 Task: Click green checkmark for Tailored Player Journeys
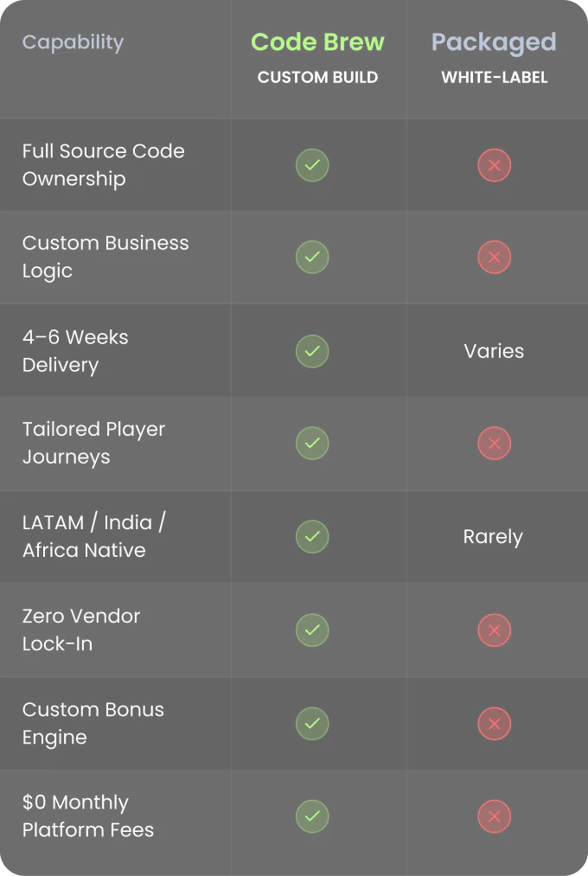[312, 444]
